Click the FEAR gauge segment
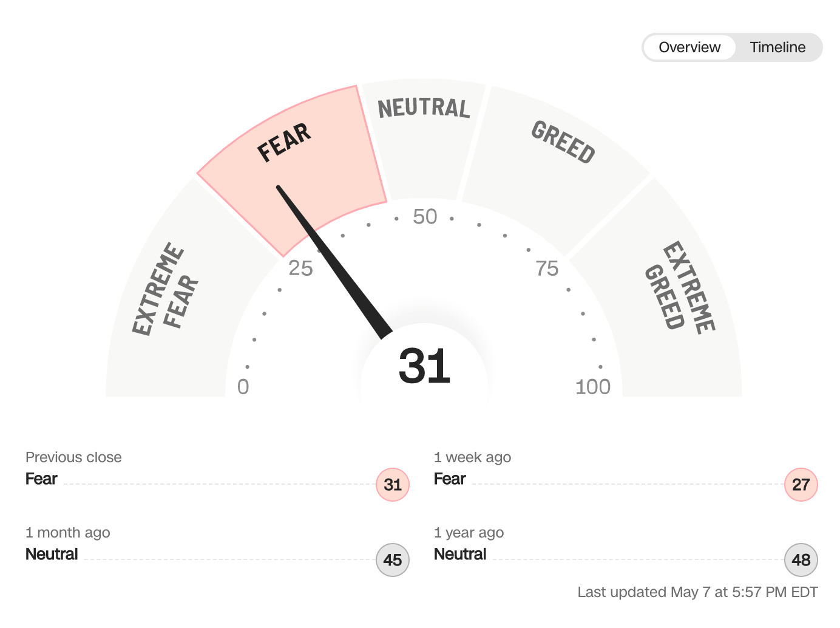 (x=292, y=164)
